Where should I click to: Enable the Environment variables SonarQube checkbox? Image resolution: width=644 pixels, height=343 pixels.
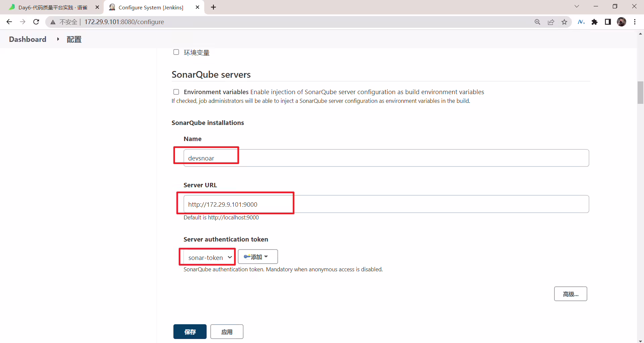pos(176,92)
